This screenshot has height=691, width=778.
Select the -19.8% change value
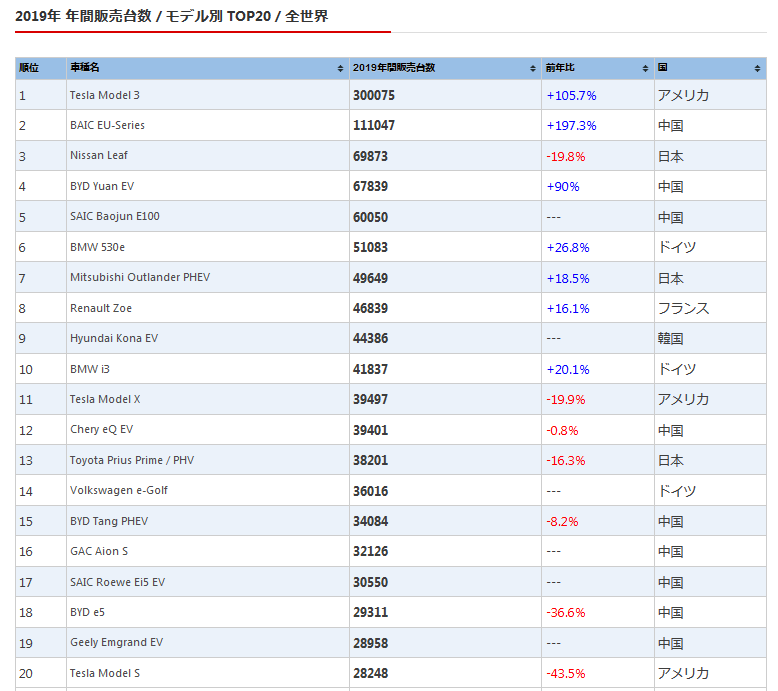coord(566,157)
